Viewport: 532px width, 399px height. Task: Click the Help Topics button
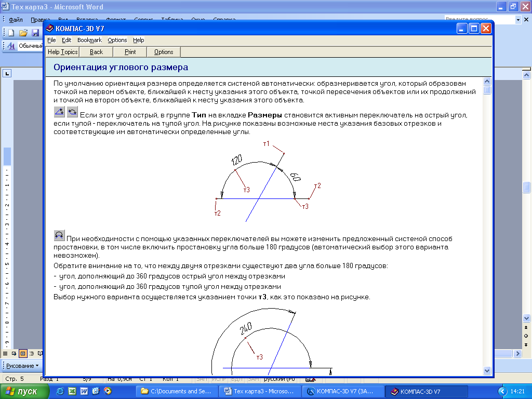pyautogui.click(x=62, y=52)
